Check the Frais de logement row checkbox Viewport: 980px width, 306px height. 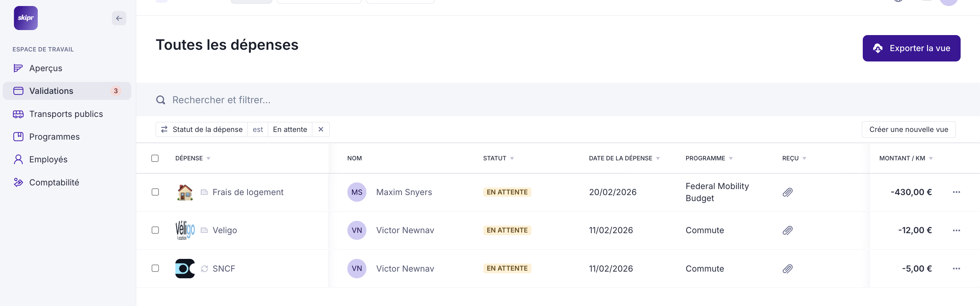pyautogui.click(x=155, y=192)
